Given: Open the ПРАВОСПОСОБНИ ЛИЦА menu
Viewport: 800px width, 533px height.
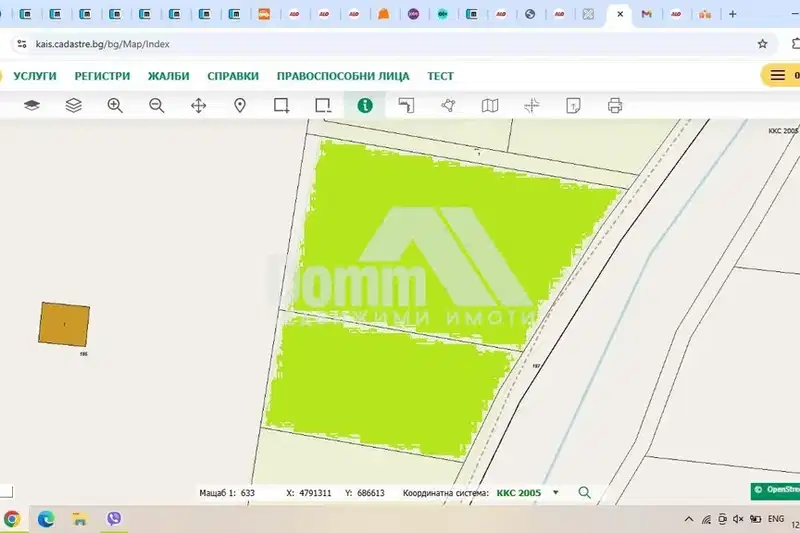Looking at the screenshot, I should [343, 76].
